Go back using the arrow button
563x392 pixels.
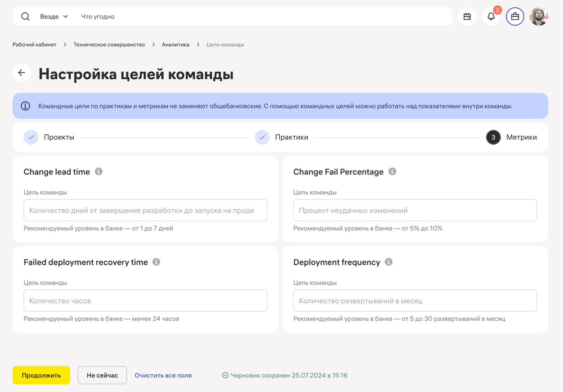22,73
